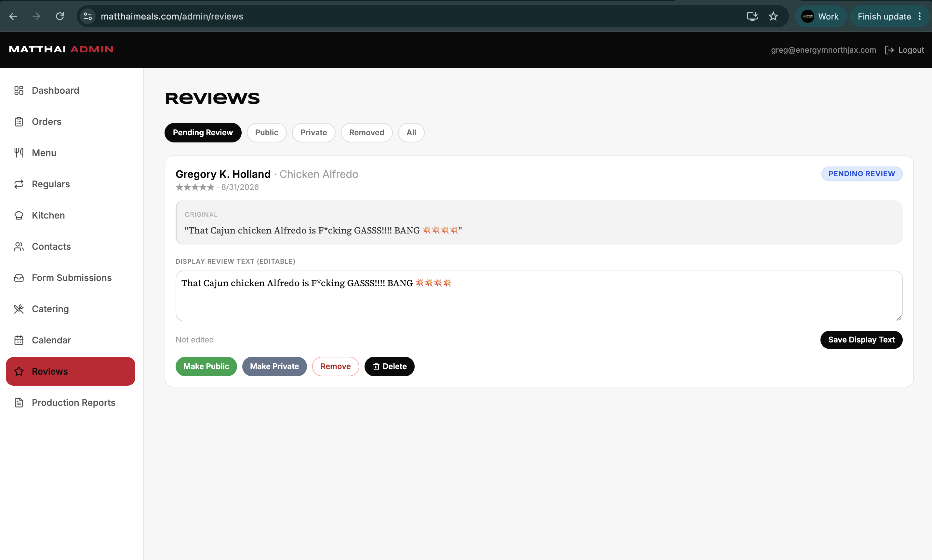
Task: Click inside the display review text area
Action: click(x=539, y=296)
